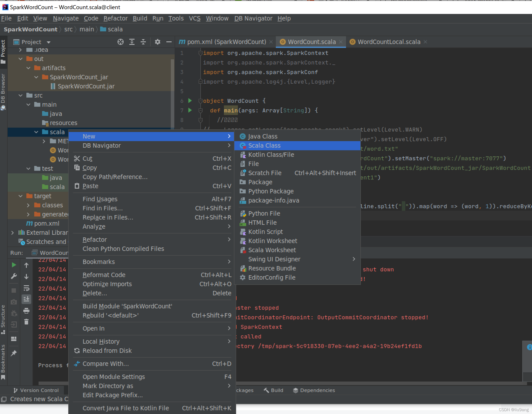Click the wrench icon in Run panel
The image size is (532, 414).
point(14,276)
